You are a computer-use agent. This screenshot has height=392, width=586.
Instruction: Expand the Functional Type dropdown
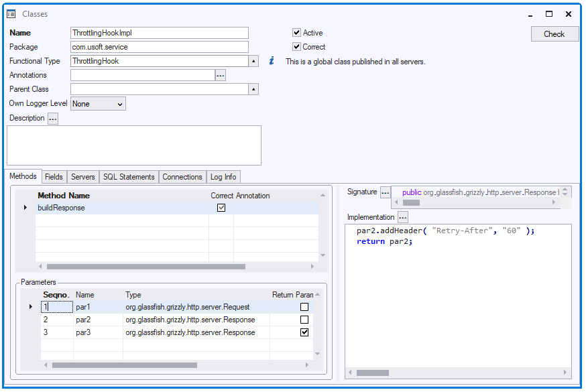click(253, 61)
